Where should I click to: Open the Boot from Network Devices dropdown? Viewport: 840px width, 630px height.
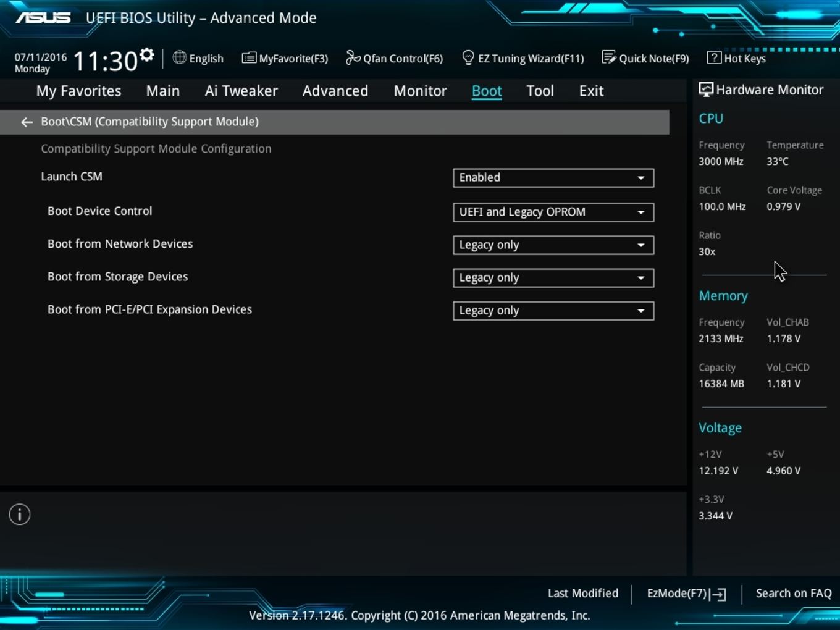coord(553,245)
